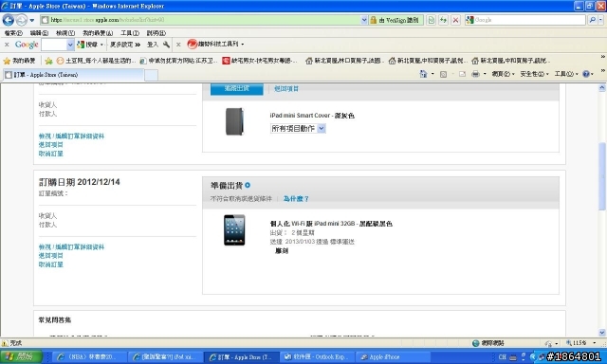Click the magnifier search icon
This screenshot has height=364, width=607.
tap(592, 20)
